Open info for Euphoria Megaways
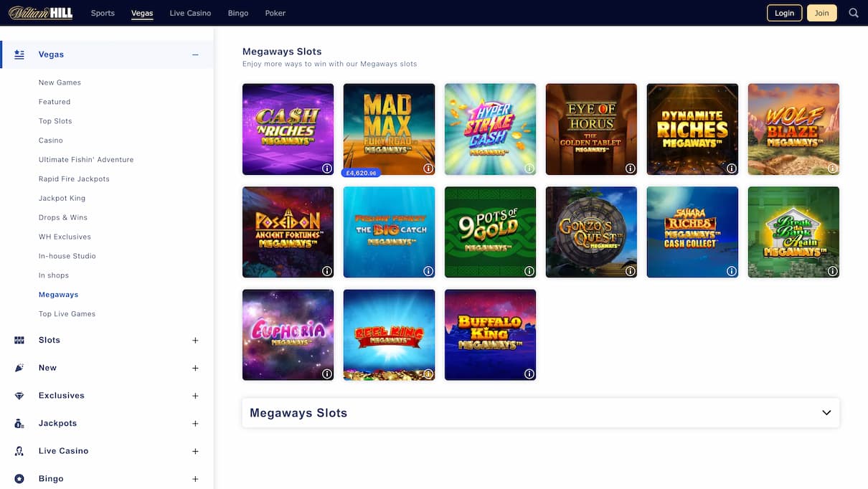868x489 pixels. coord(327,374)
